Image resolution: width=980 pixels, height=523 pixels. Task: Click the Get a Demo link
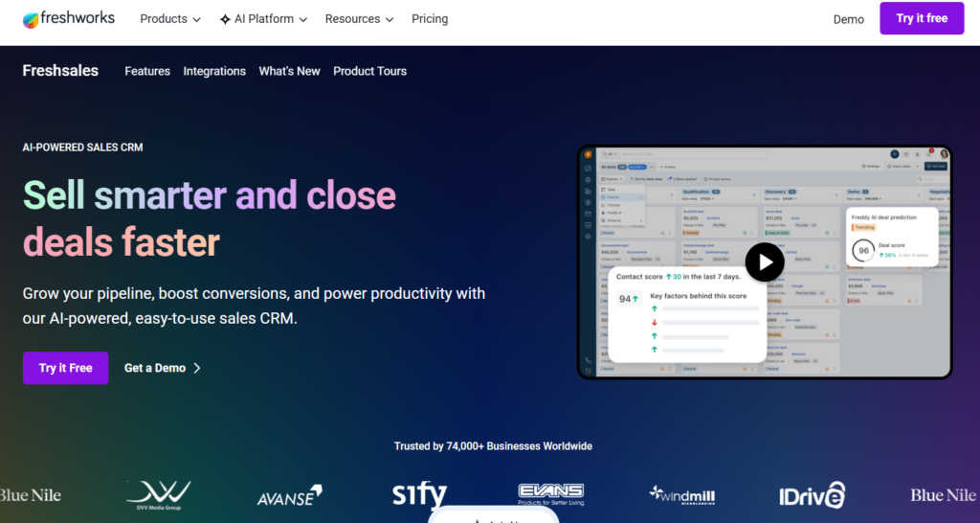pos(163,368)
